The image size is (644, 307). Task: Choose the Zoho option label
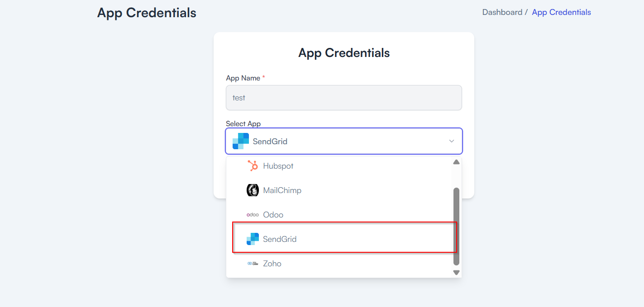272,264
